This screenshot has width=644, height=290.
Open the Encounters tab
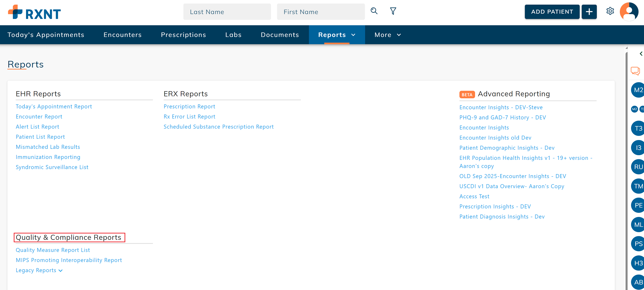pyautogui.click(x=123, y=35)
